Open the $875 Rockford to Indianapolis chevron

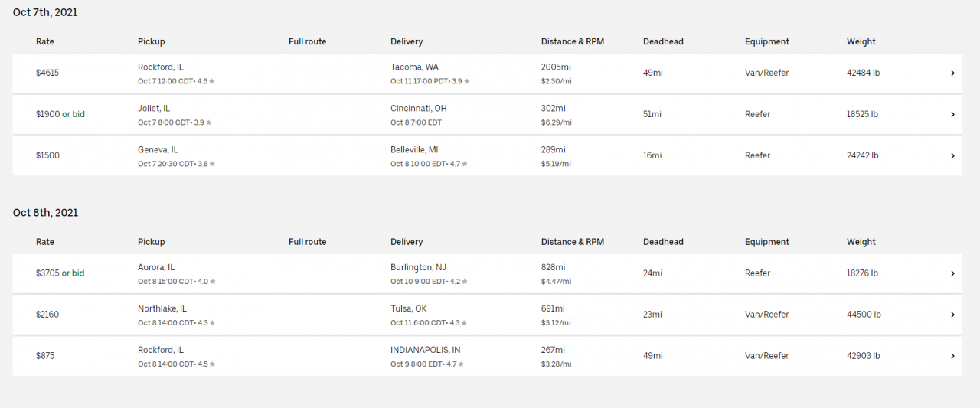(952, 356)
